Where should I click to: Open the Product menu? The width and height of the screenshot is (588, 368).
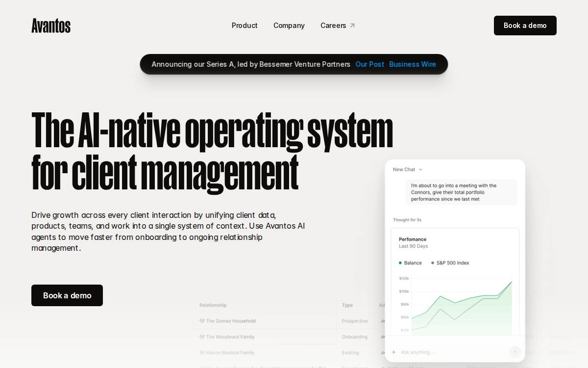(245, 26)
